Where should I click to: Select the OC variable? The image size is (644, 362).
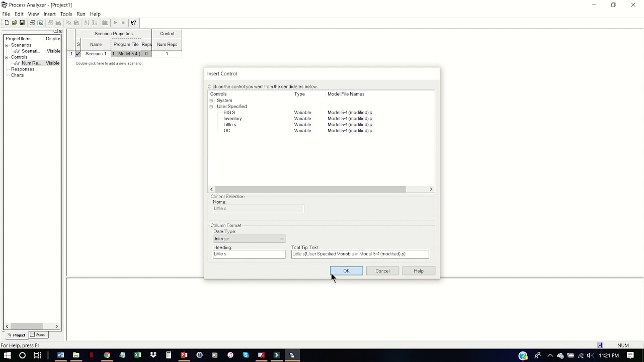[x=227, y=131]
